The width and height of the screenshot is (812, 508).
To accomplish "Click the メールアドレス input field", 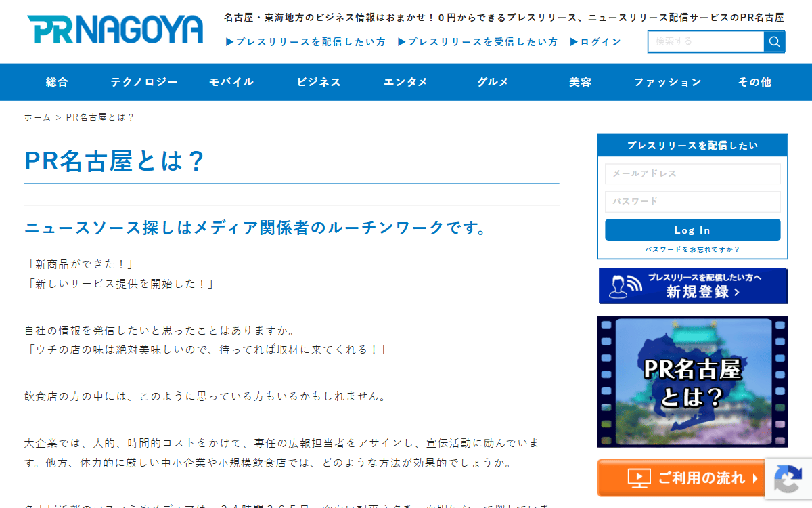I will tap(692, 174).
